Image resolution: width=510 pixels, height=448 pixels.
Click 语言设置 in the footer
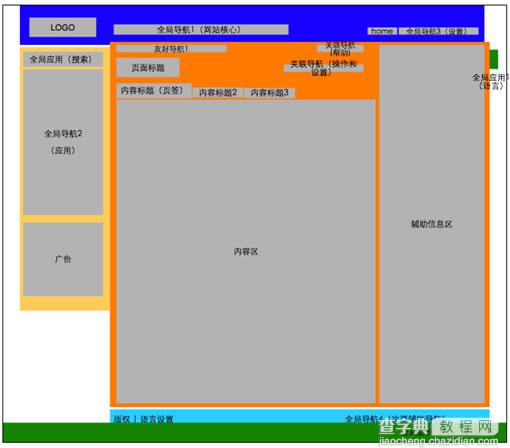click(157, 419)
